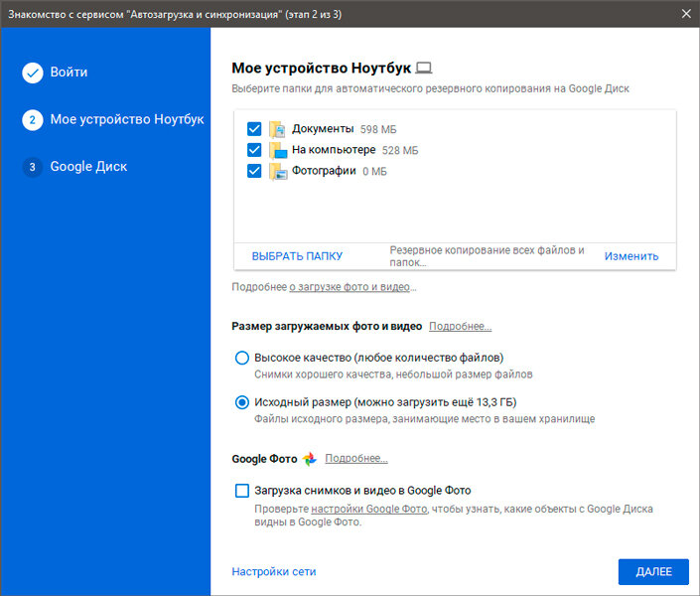Click the Фотографии folder icon
The image size is (700, 596).
tap(278, 171)
